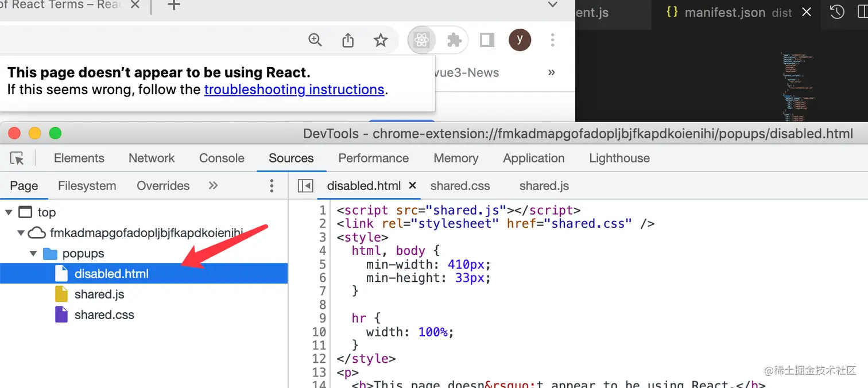The height and width of the screenshot is (388, 868).
Task: Show more bookmarks via double chevron
Action: pos(552,73)
